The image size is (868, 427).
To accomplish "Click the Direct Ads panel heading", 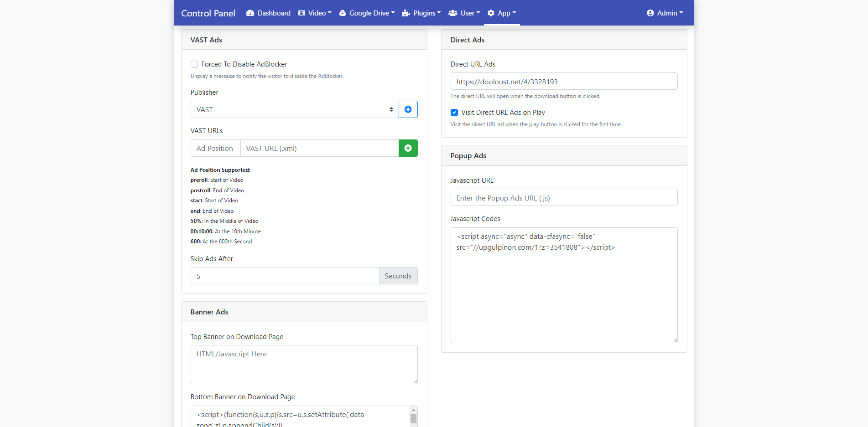I will [x=468, y=40].
